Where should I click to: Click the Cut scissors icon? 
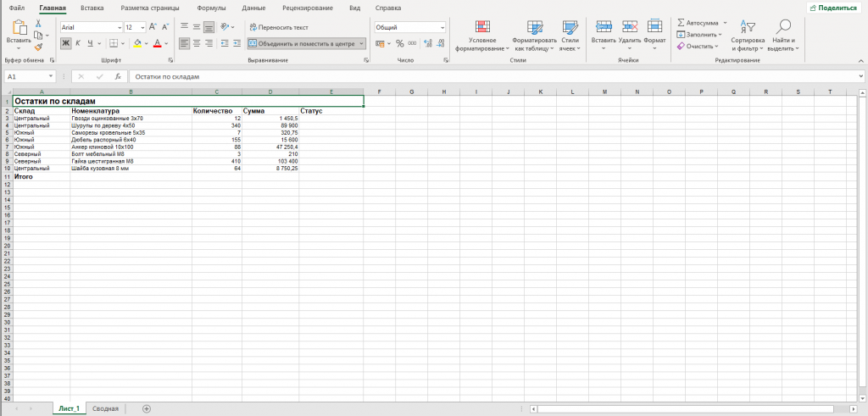(x=38, y=23)
